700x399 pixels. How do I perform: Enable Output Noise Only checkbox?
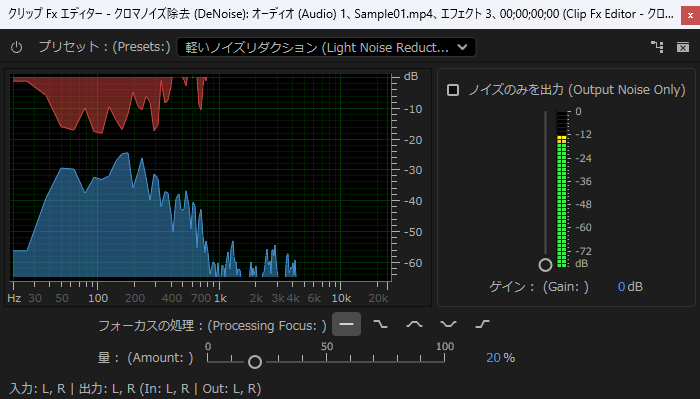(453, 90)
